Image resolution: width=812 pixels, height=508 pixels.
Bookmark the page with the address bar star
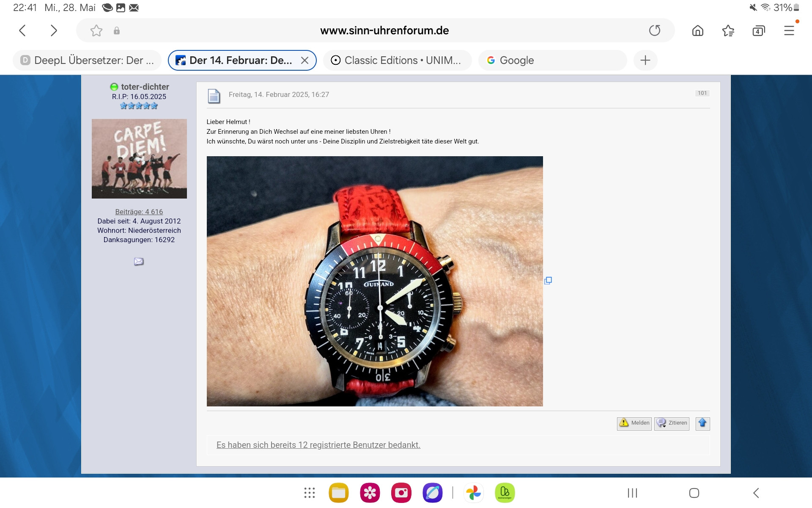pyautogui.click(x=96, y=30)
